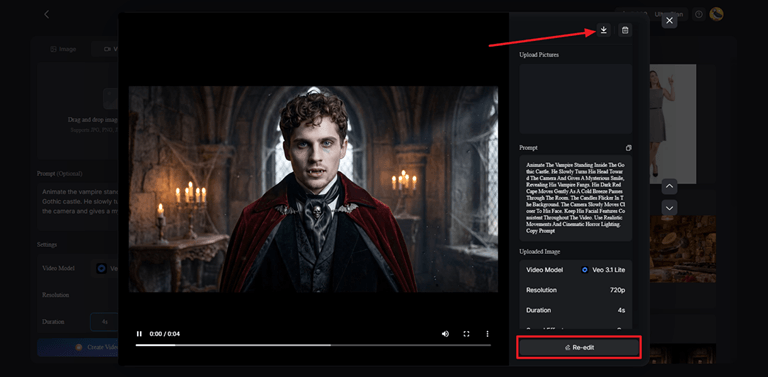The height and width of the screenshot is (377, 768).
Task: Click the 4s duration value in panel
Action: point(621,310)
